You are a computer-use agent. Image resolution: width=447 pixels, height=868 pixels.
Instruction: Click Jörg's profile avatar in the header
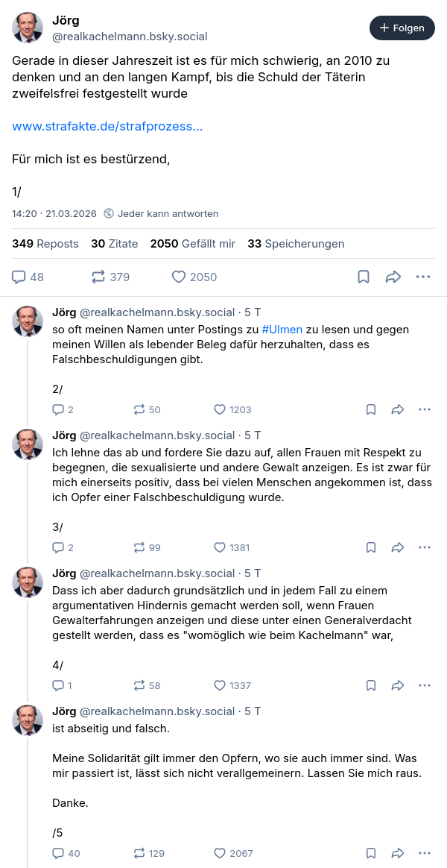click(28, 28)
